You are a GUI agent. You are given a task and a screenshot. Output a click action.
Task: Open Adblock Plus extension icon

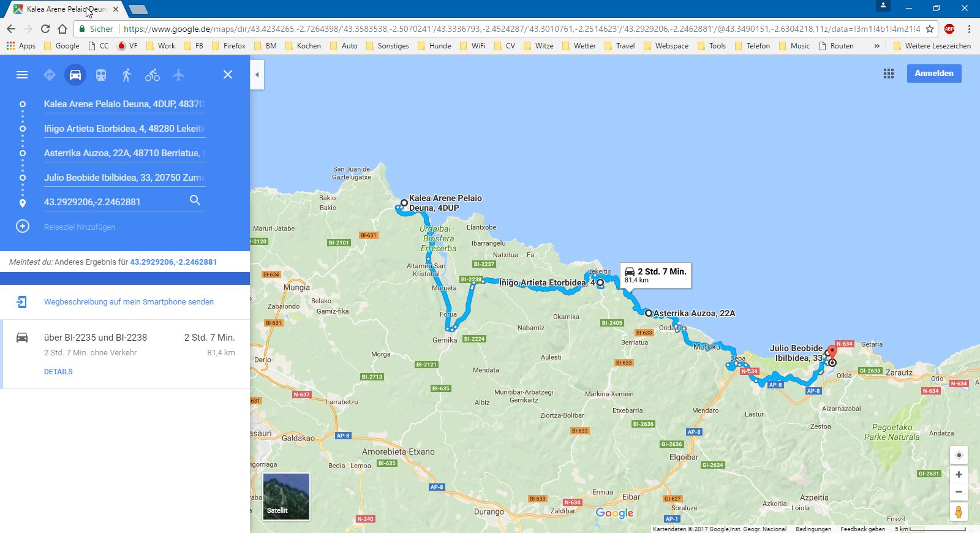click(949, 29)
